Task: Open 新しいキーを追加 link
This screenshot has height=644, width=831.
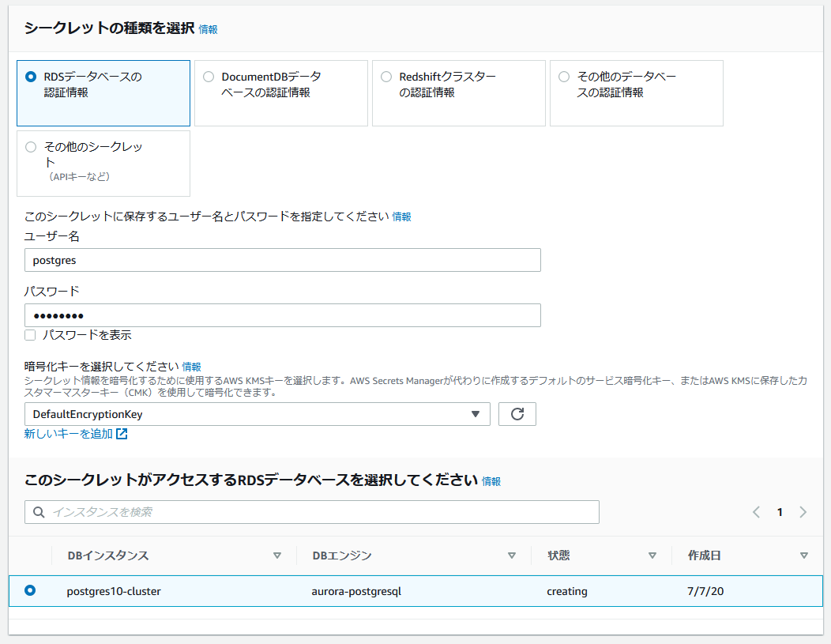Action: tap(69, 434)
